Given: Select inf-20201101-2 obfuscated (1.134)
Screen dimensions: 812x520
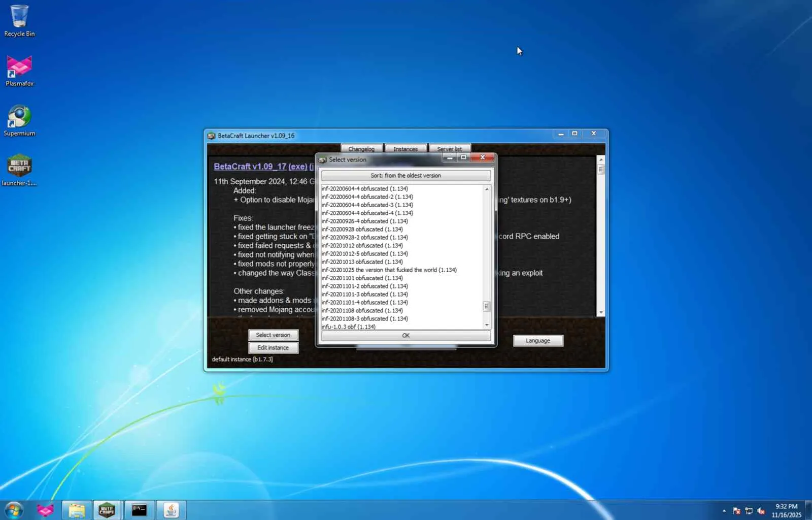Looking at the screenshot, I should (402, 286).
